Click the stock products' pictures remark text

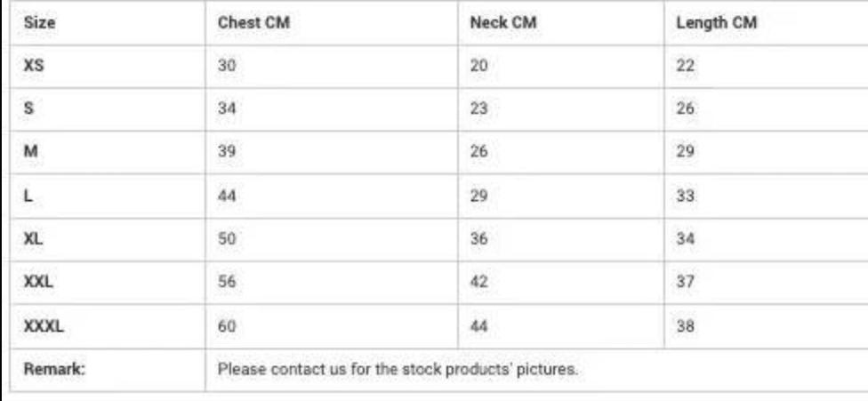(398, 367)
